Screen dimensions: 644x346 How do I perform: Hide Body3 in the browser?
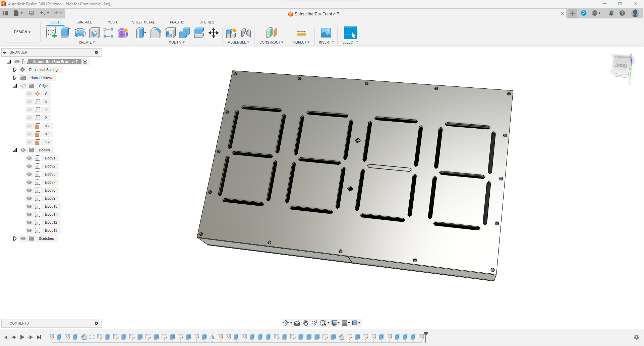click(x=29, y=174)
